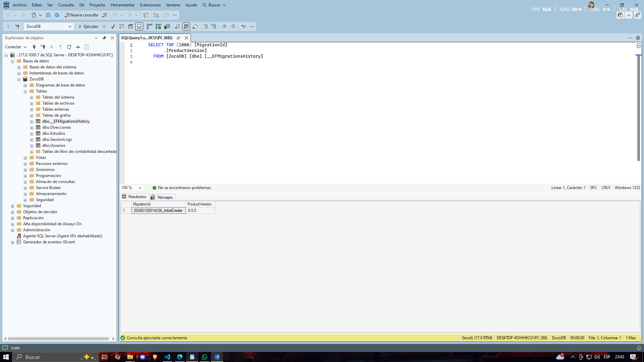Open the Query Options icon
644x362 pixels.
(x=130, y=26)
